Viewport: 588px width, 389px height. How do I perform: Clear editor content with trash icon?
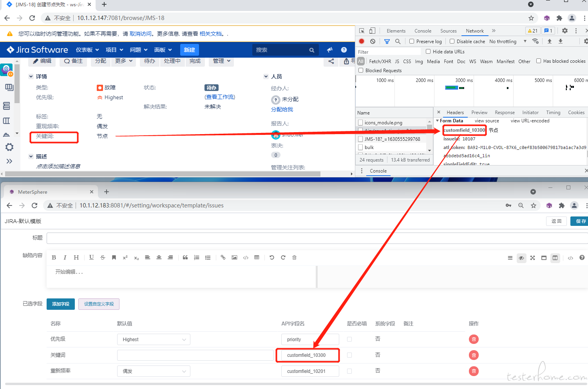pos(294,258)
